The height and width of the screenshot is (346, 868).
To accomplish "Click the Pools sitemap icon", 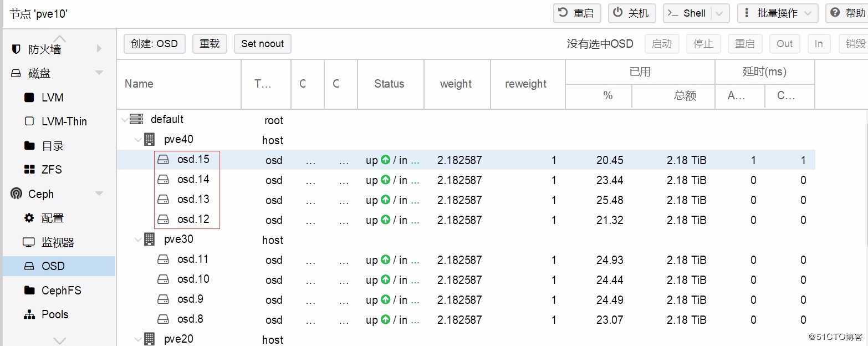I will (29, 314).
